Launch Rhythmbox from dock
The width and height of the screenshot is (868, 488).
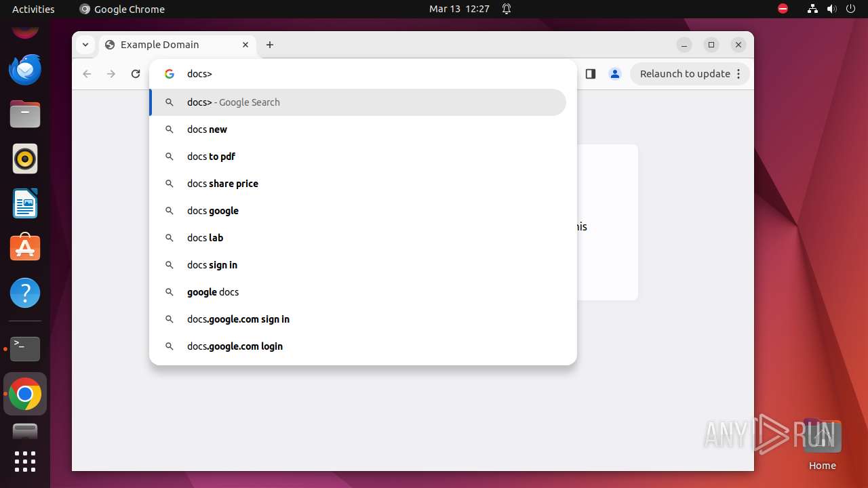[25, 159]
